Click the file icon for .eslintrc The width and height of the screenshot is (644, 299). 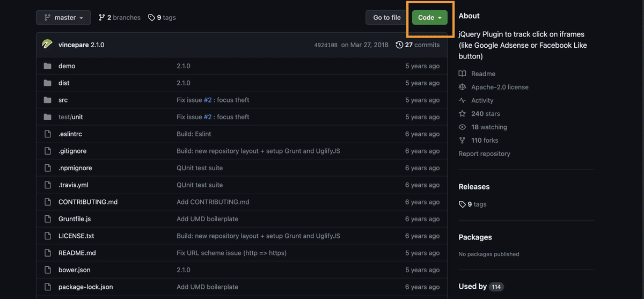pos(47,134)
